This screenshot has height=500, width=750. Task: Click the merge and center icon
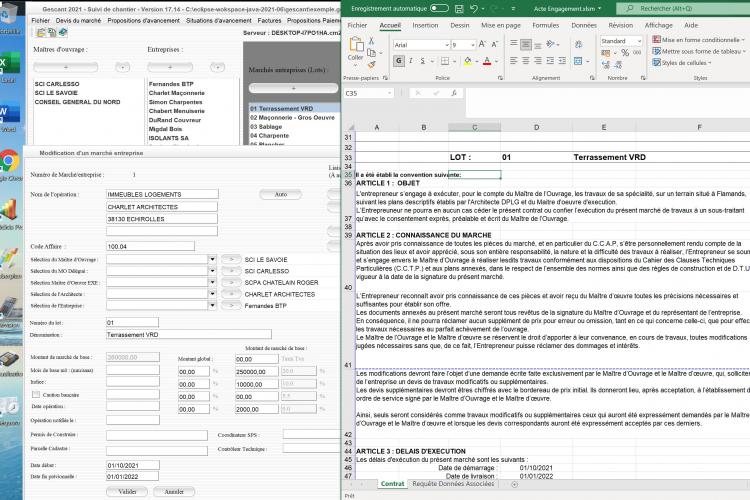tap(578, 61)
